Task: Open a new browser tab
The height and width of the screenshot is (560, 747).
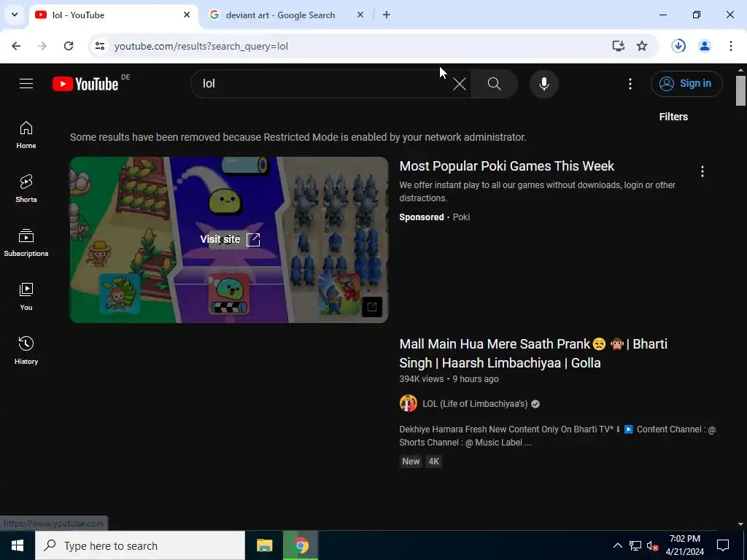Action: [x=387, y=15]
